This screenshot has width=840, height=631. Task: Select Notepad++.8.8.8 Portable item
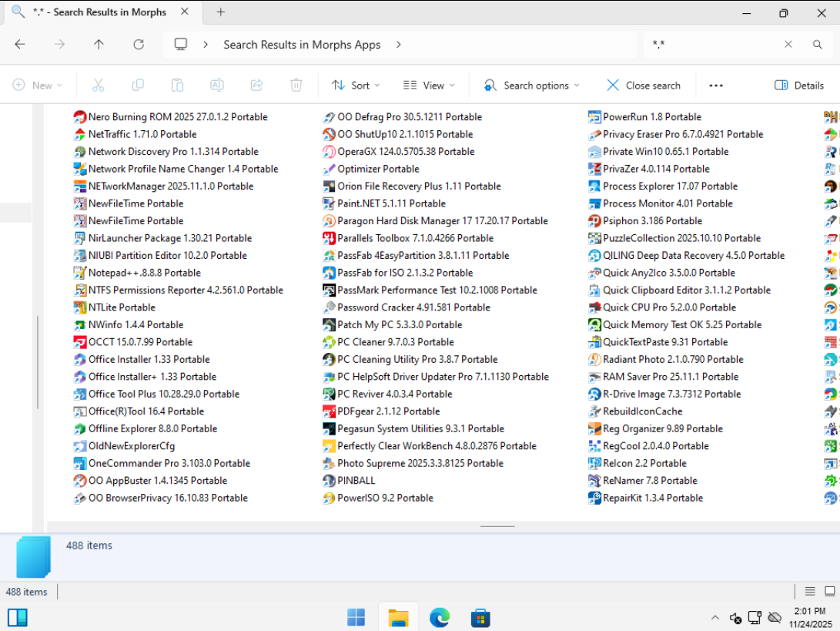[x=144, y=273]
